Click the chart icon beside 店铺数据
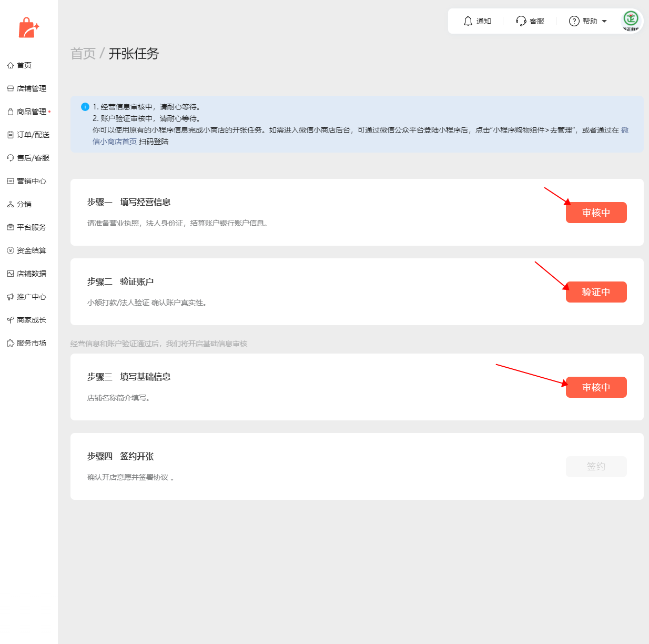Image resolution: width=649 pixels, height=644 pixels. click(x=11, y=274)
